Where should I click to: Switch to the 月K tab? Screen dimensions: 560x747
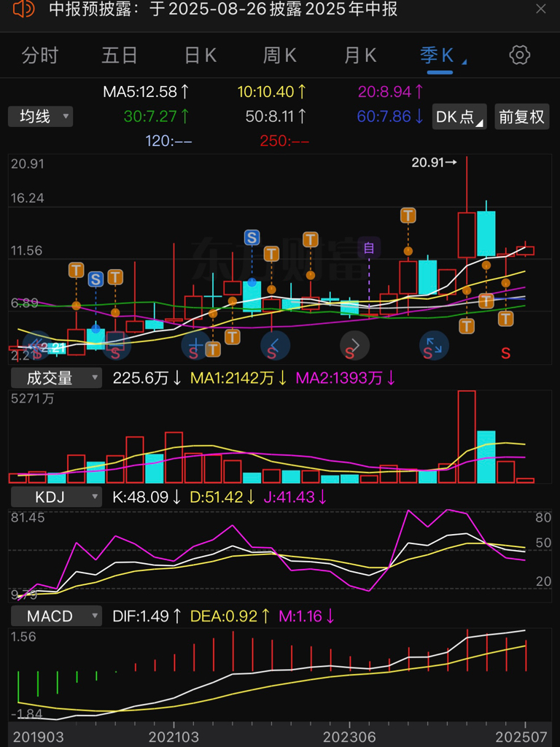360,55
